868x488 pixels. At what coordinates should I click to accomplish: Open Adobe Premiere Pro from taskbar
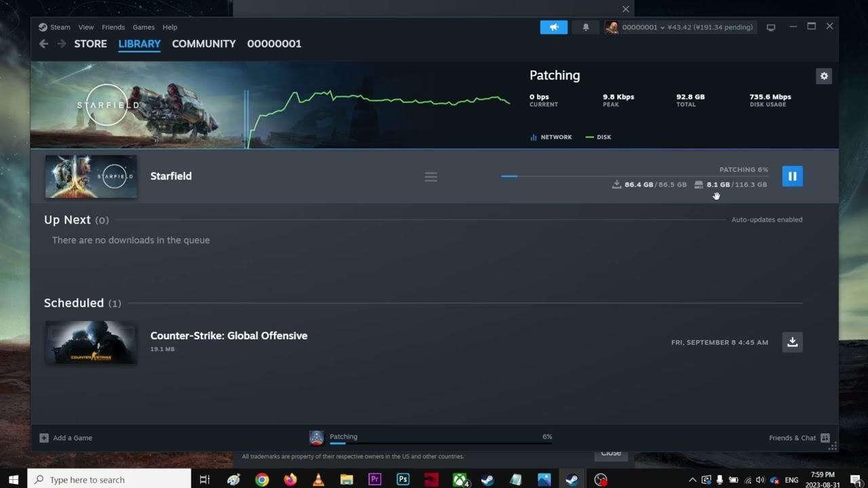click(x=375, y=480)
